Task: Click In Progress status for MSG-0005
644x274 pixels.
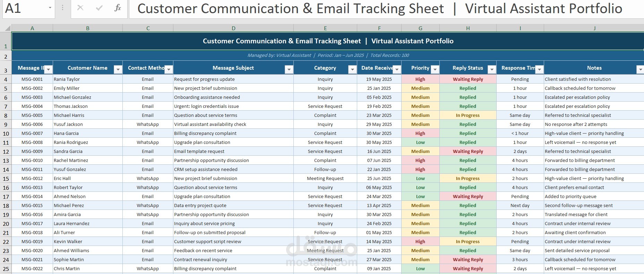Action: click(468, 115)
